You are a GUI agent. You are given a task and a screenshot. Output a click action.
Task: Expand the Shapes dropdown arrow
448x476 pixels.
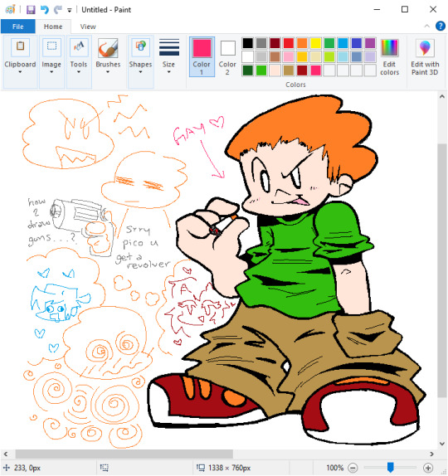[140, 72]
